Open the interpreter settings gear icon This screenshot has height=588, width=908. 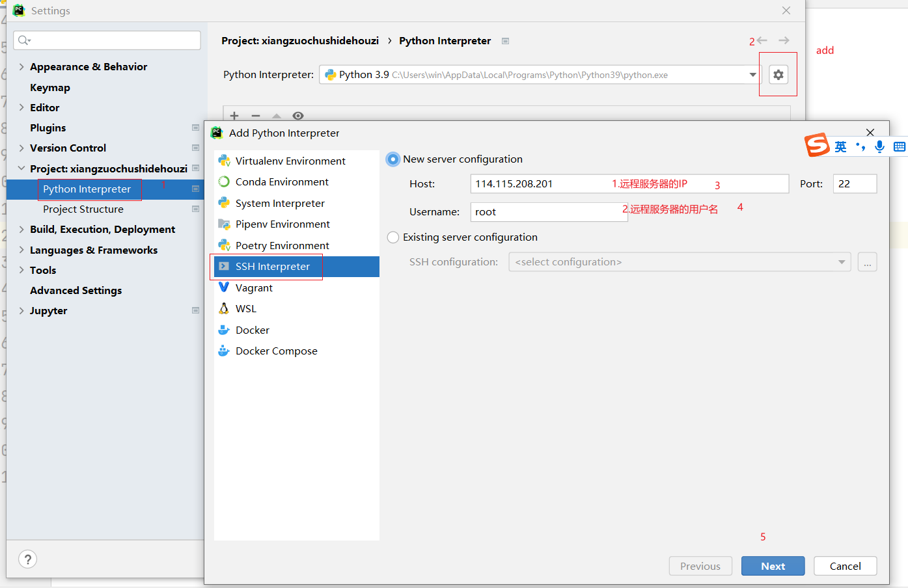pos(778,74)
